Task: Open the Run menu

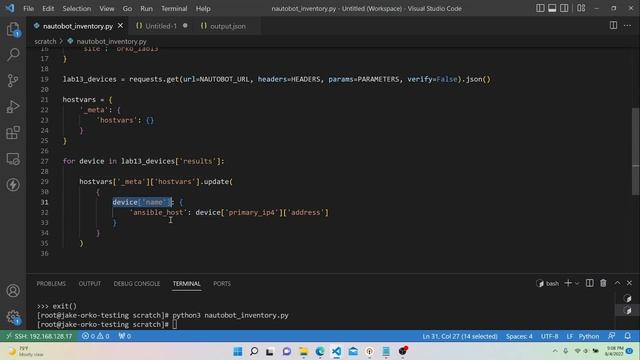Action: [x=146, y=8]
